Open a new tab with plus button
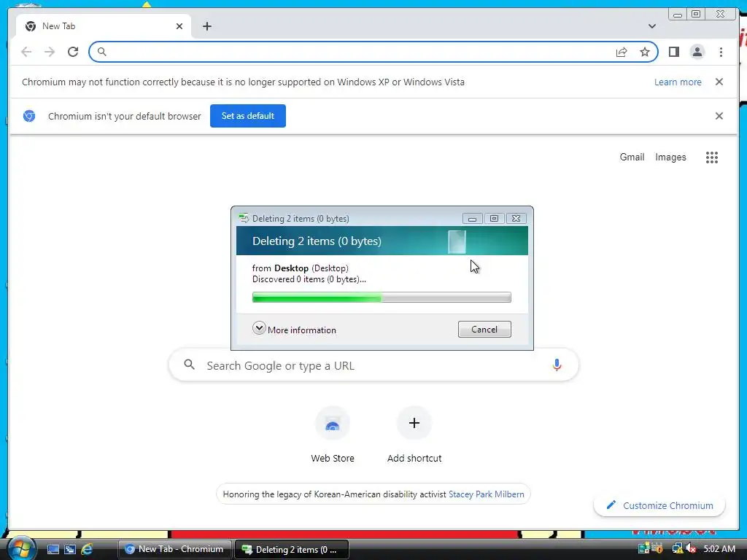Screen dimensions: 747x560 coord(206,26)
